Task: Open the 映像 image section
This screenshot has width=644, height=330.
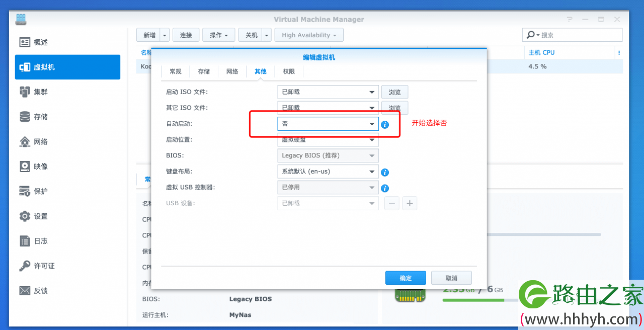Action: [x=67, y=166]
